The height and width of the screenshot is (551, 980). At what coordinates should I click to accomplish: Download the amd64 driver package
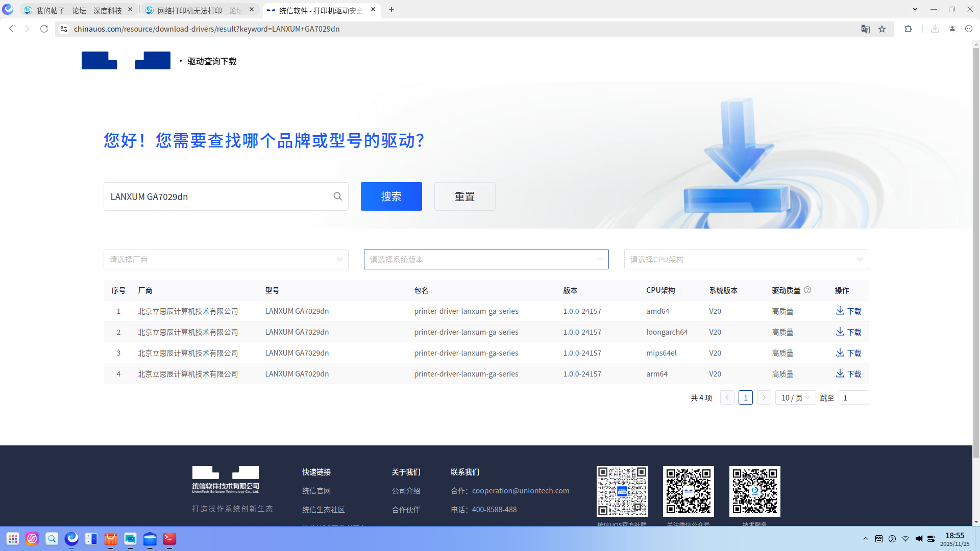click(848, 311)
